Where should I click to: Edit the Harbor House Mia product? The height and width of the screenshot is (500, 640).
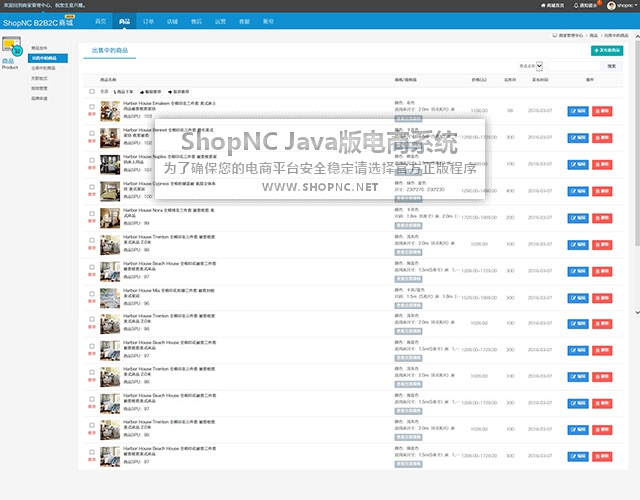[x=578, y=298]
